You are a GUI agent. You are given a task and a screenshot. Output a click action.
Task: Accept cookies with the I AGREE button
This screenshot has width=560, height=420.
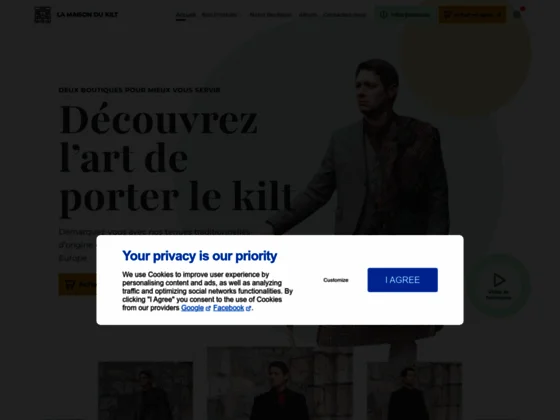(402, 280)
